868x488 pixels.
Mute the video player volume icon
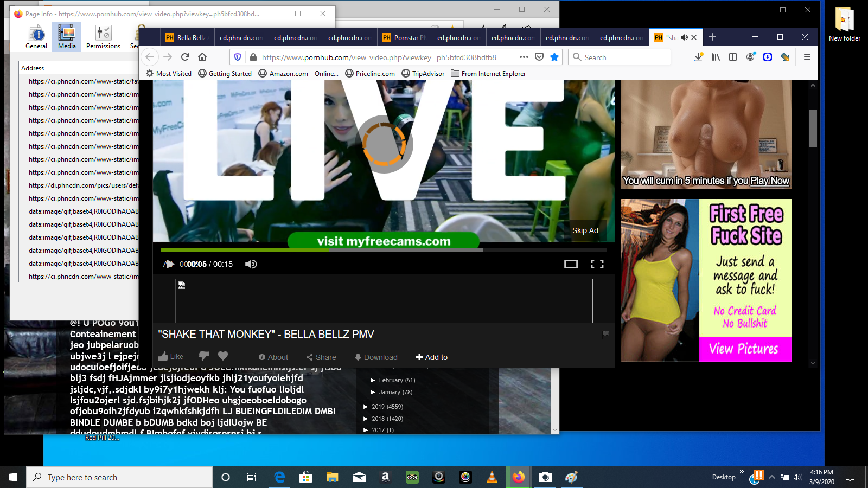[251, 264]
